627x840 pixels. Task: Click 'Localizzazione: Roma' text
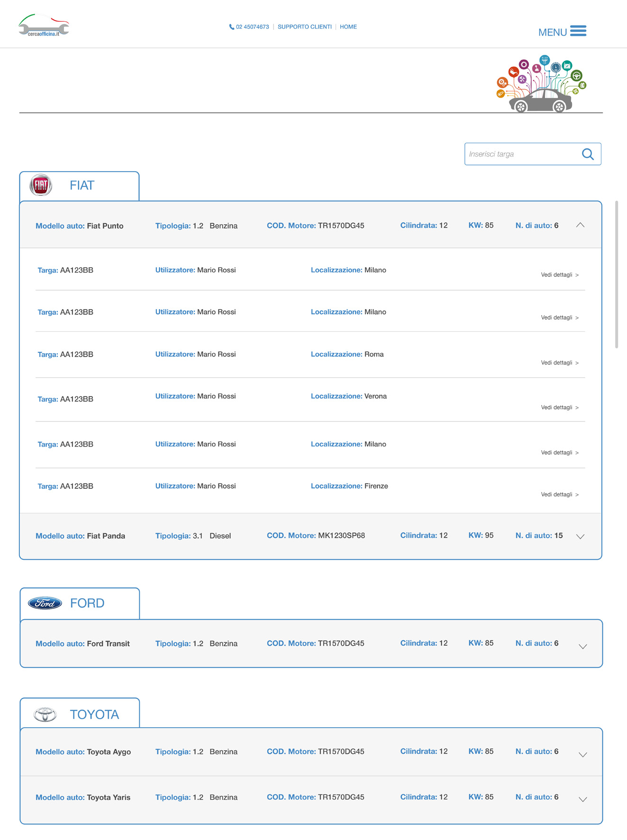[x=347, y=354]
